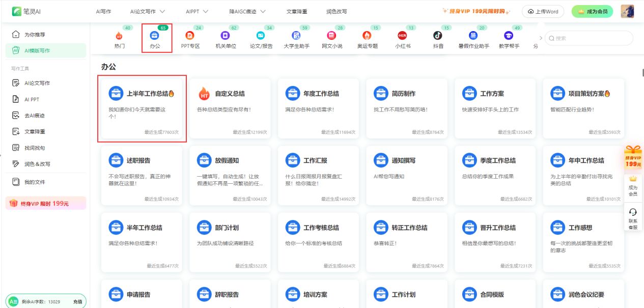Open the 年度工作总结 template card
The width and height of the screenshot is (644, 308).
[319, 108]
